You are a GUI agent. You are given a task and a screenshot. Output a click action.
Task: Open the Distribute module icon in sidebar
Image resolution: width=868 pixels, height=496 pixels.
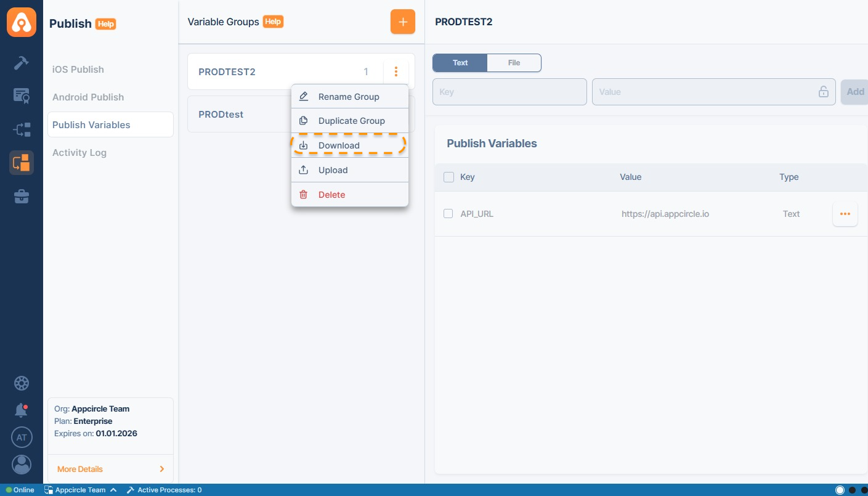click(x=22, y=129)
